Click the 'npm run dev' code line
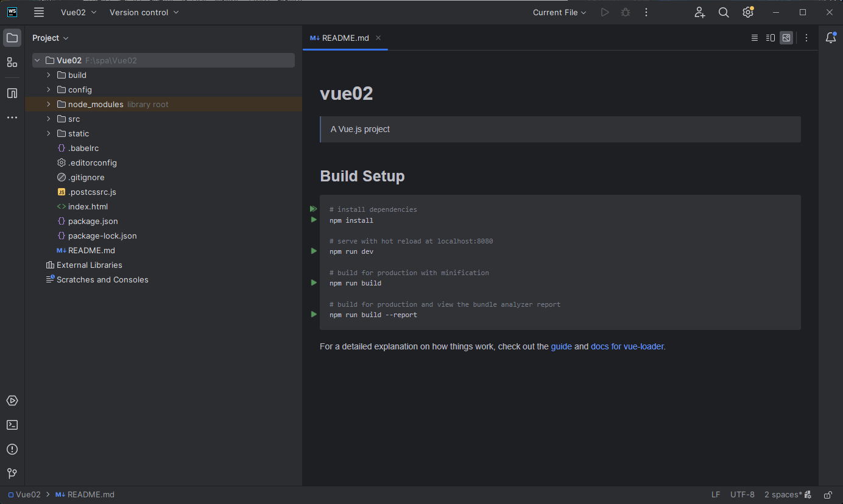843x504 pixels. point(351,251)
